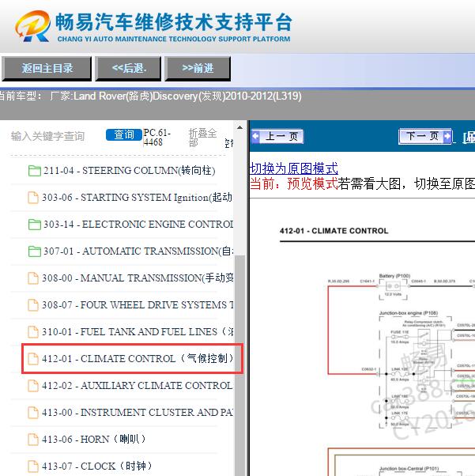The width and height of the screenshot is (475, 476).
Task: Expand 307-01 AUTOMATIC TRANSMISSION entry
Action: coord(138,251)
